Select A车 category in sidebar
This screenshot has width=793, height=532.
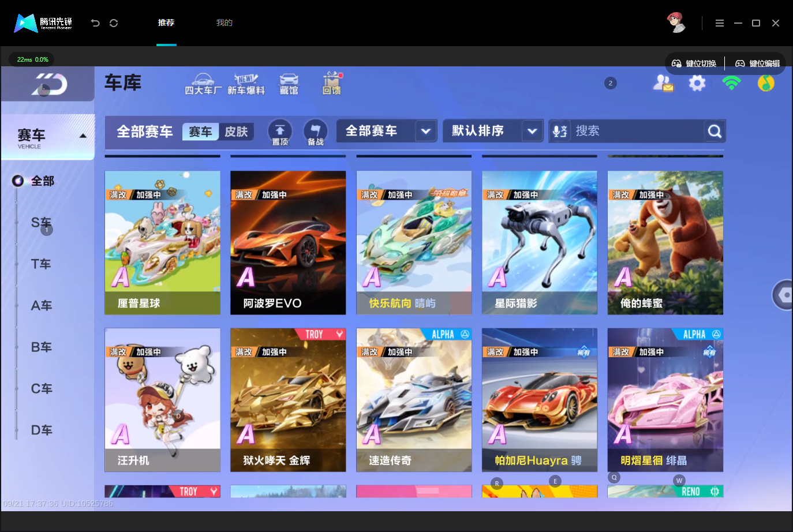tap(42, 306)
